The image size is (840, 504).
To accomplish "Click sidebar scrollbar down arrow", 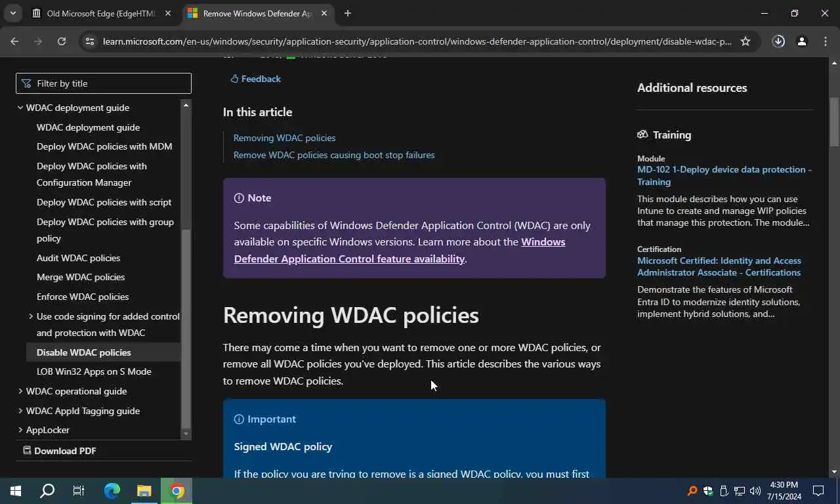I will click(186, 434).
